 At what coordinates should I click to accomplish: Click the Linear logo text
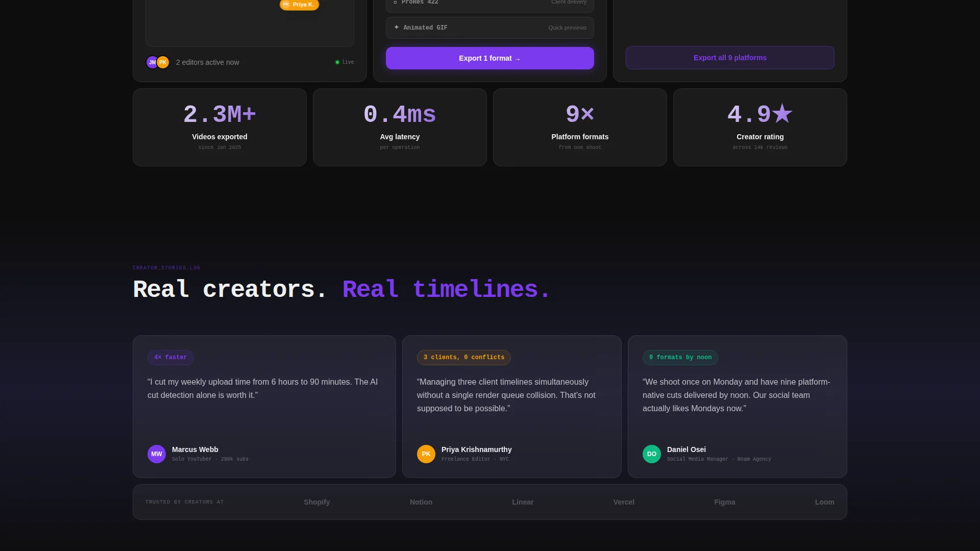[523, 502]
